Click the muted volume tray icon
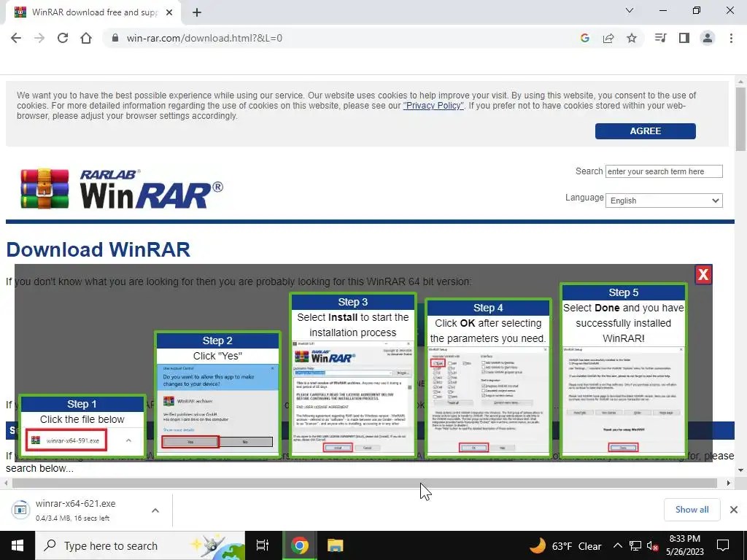Viewport: 747px width, 560px height. (x=653, y=545)
